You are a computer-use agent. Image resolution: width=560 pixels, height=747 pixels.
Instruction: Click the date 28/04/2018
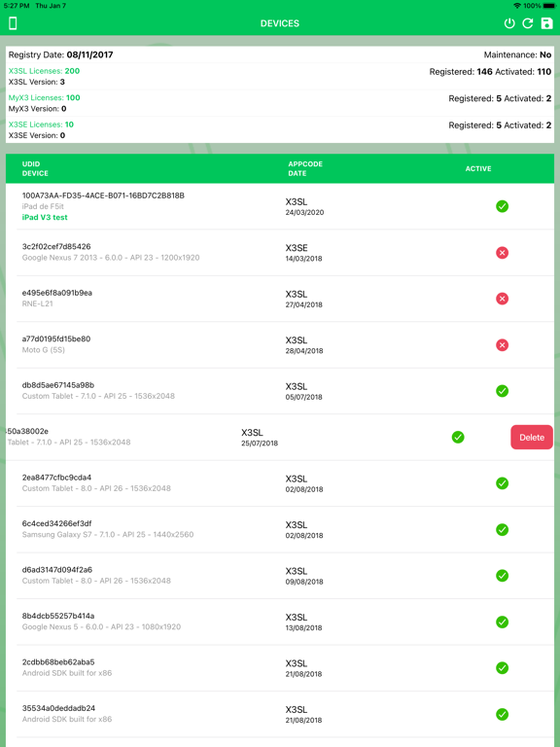pos(303,351)
